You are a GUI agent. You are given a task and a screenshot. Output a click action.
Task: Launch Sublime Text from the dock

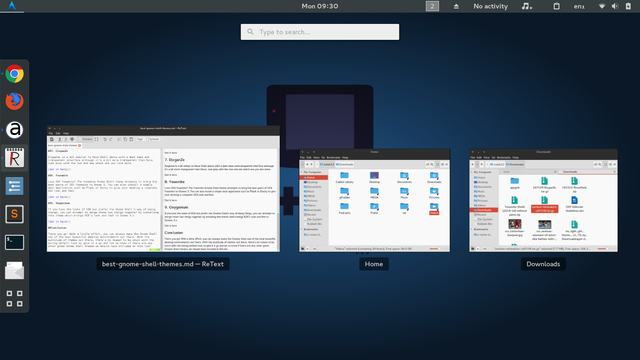click(14, 214)
